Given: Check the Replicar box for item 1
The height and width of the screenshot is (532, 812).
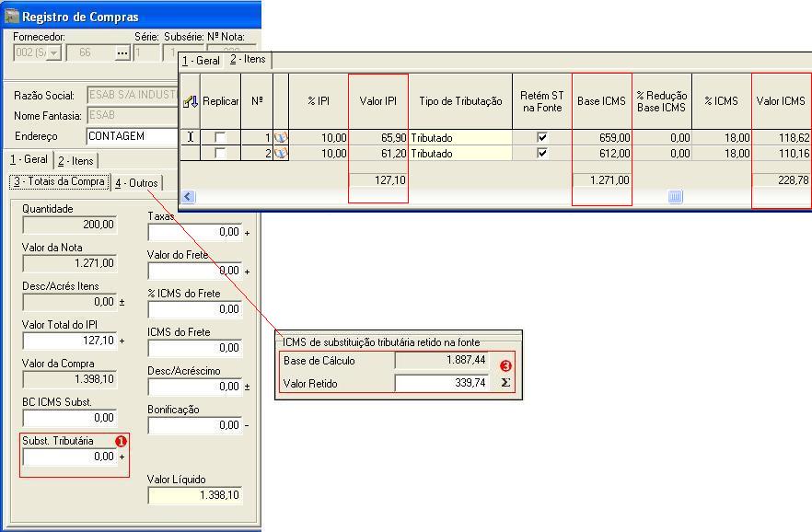Looking at the screenshot, I should [x=220, y=138].
